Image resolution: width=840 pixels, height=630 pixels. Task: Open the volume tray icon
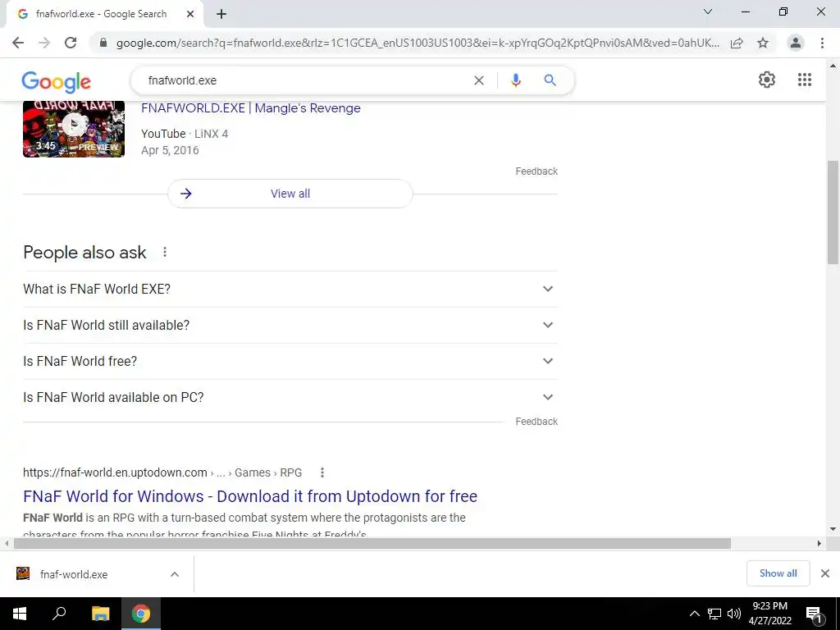tap(734, 614)
